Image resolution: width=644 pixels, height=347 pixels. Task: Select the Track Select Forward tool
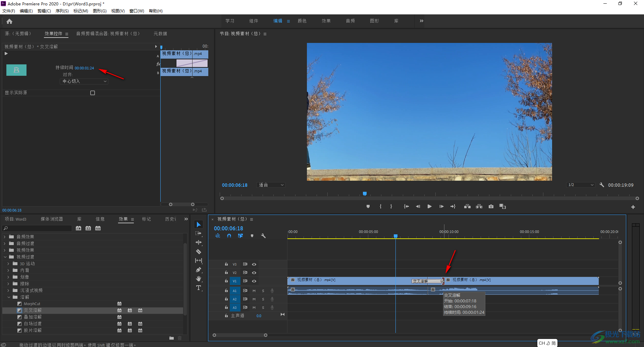pos(199,233)
